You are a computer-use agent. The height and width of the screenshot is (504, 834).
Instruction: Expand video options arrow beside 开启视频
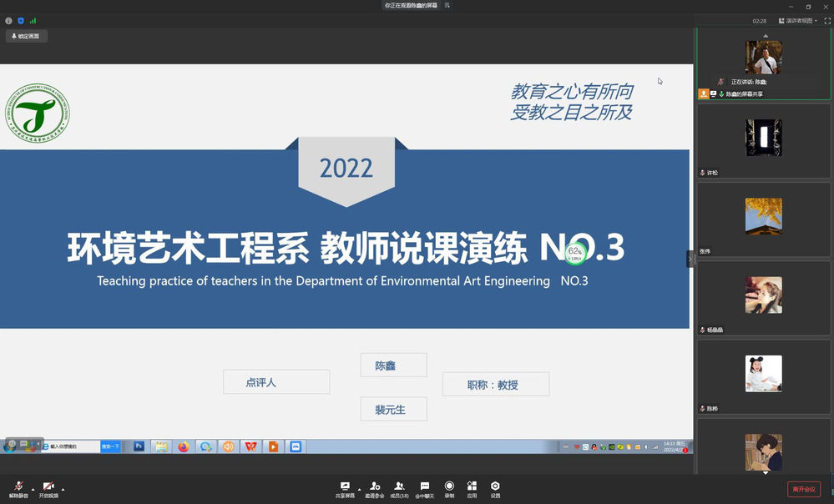[63, 489]
